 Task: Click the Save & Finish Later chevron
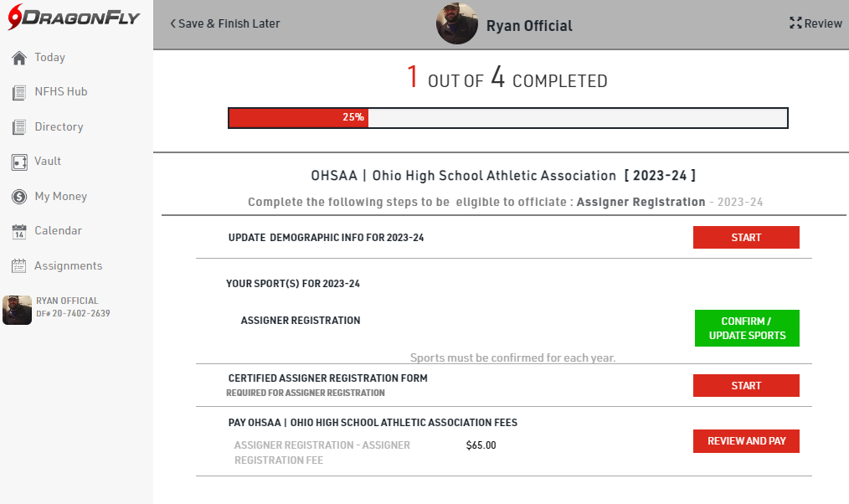172,23
